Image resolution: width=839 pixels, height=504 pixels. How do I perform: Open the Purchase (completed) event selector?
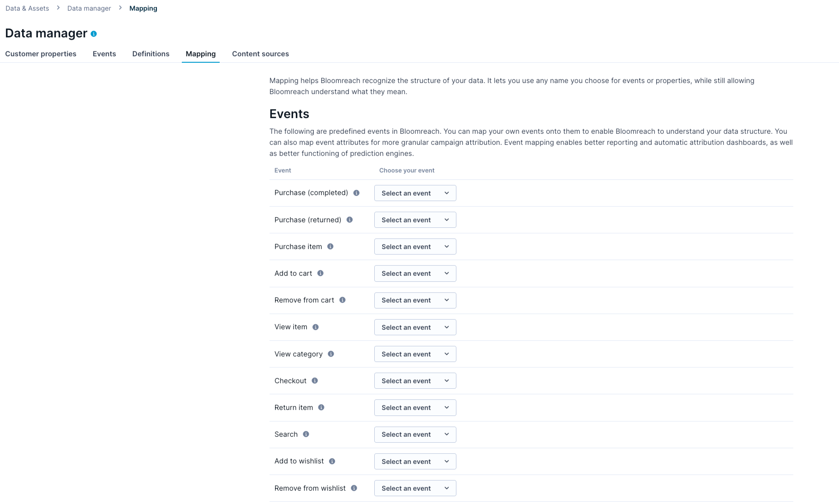coord(414,193)
